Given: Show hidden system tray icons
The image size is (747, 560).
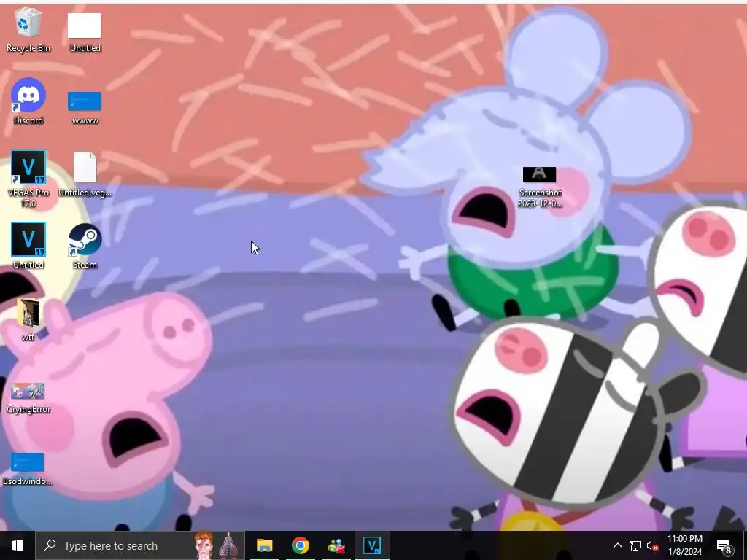Looking at the screenshot, I should (x=617, y=545).
